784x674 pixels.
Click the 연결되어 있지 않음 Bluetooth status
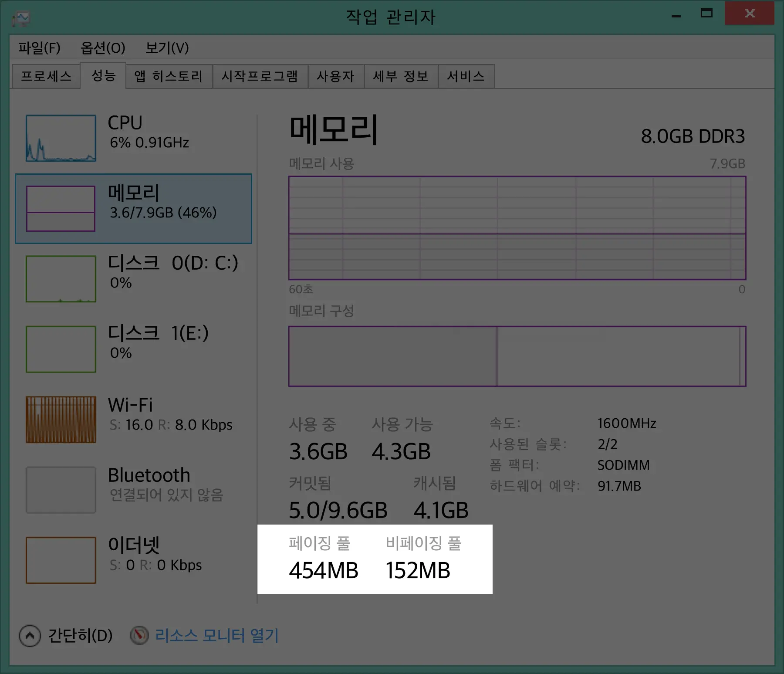point(166,495)
